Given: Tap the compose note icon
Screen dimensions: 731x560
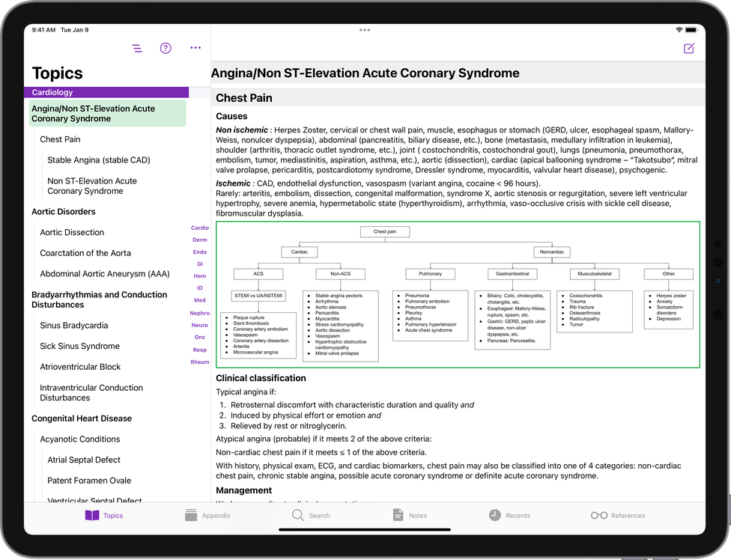Looking at the screenshot, I should [x=688, y=48].
